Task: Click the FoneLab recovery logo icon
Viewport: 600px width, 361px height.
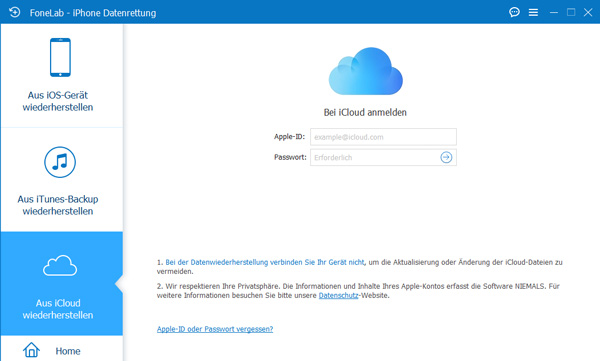Action: click(15, 12)
